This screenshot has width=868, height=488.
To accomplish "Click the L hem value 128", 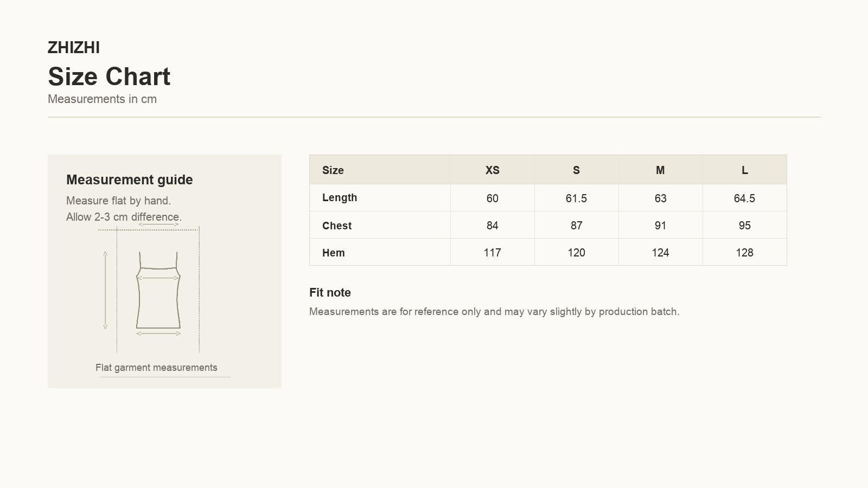I will (x=744, y=253).
